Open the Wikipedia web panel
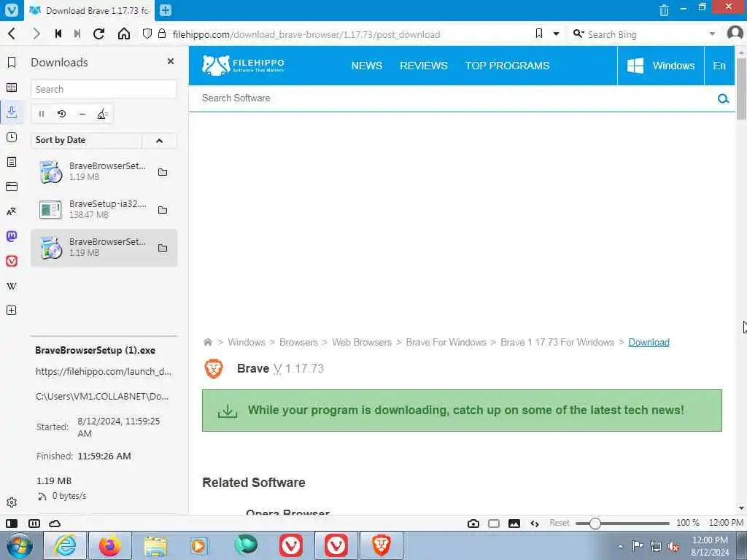 pyautogui.click(x=12, y=286)
